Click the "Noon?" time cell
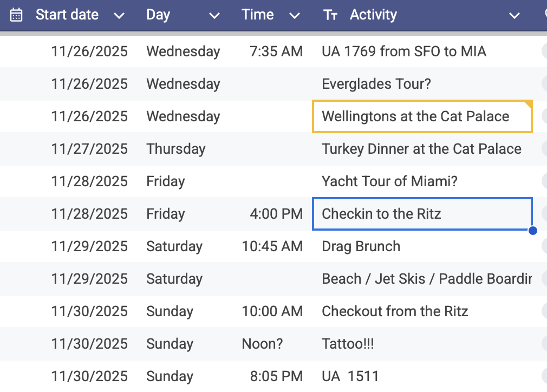This screenshot has height=392, width=547. pyautogui.click(x=262, y=344)
